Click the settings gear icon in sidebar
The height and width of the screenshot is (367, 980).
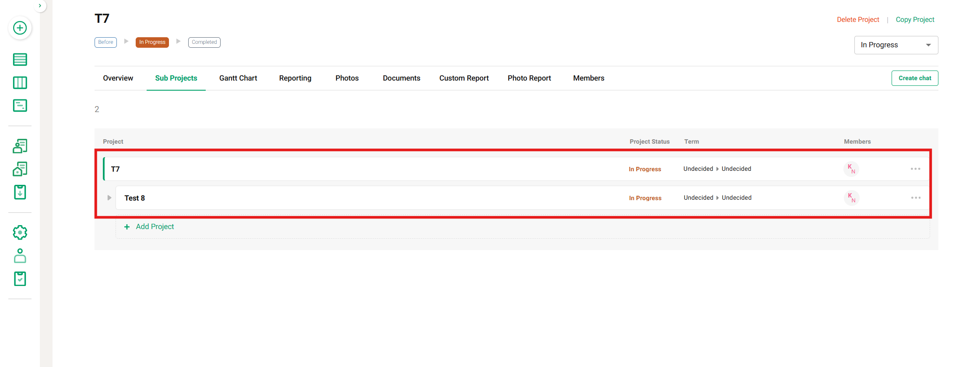20,233
